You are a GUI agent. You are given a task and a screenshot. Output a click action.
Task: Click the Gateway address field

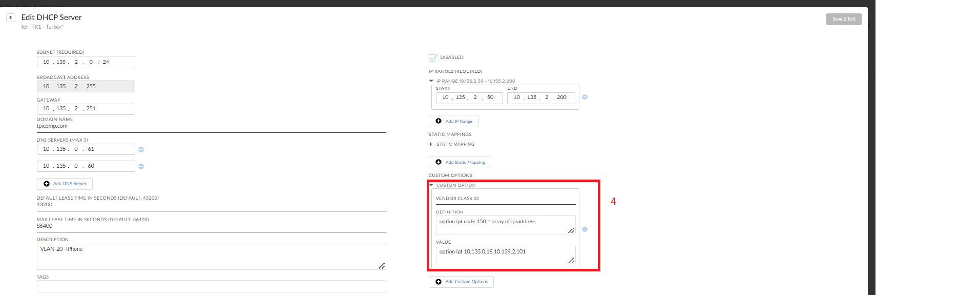click(x=86, y=109)
